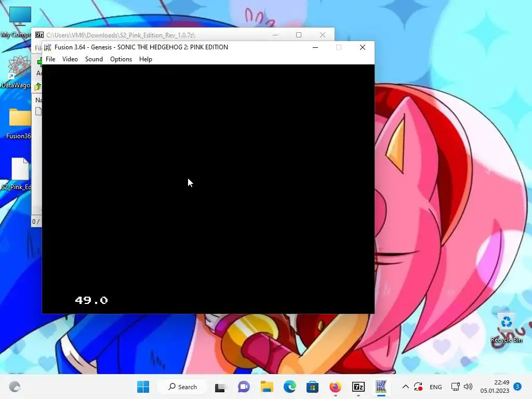Launch Microsoft Edge from the taskbar

[x=290, y=387]
